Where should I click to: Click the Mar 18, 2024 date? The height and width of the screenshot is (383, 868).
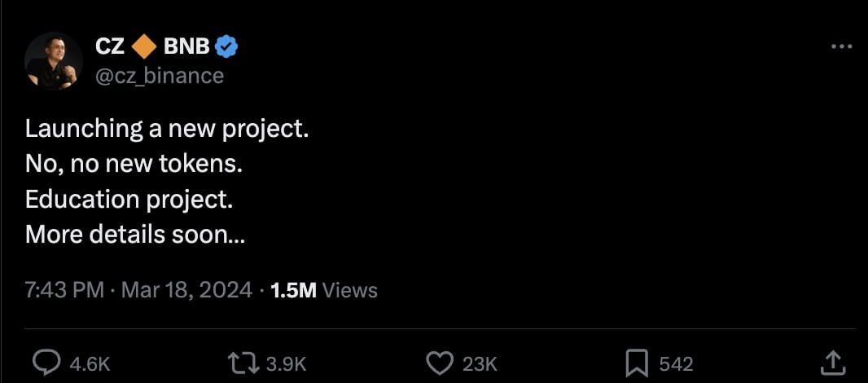point(186,290)
